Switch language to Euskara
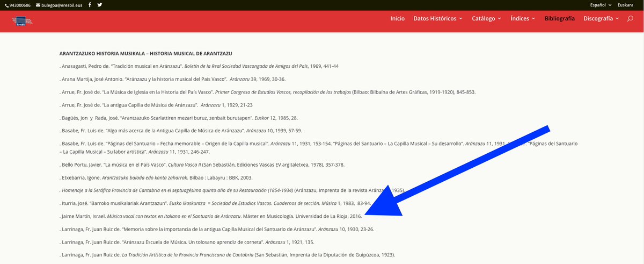Viewport: 644px width, 264px height. pyautogui.click(x=626, y=5)
